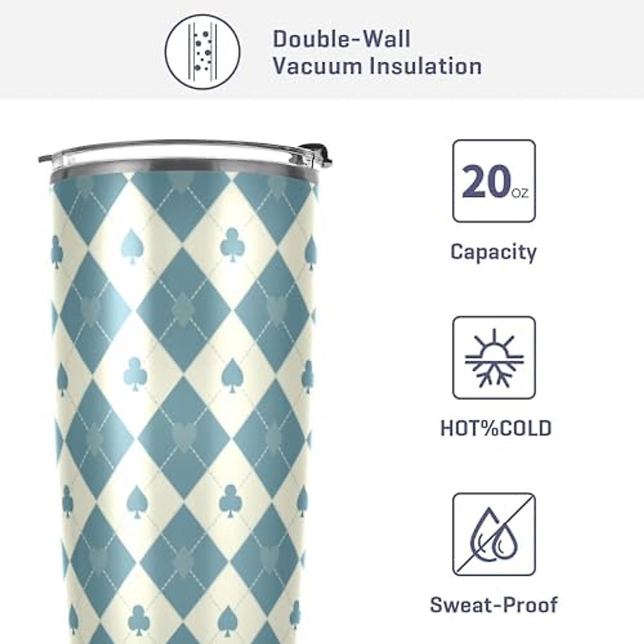Click the topmost center club symbol on tumbler
This screenshot has height=644, width=644.
(232, 245)
